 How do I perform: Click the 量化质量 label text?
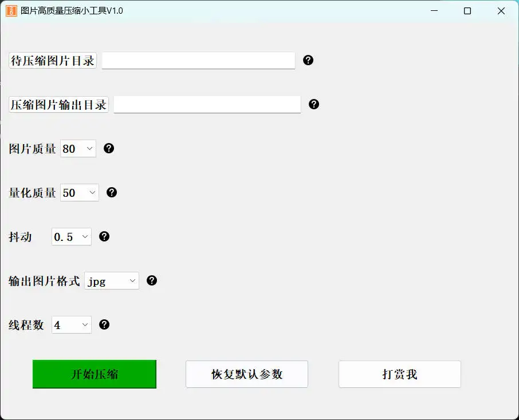pyautogui.click(x=33, y=192)
